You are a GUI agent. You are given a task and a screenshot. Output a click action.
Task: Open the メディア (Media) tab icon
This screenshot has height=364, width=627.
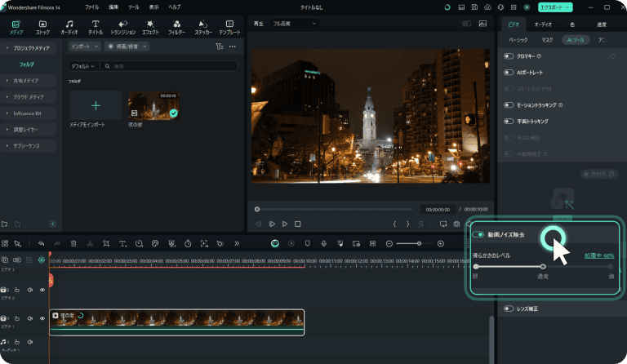point(16,27)
